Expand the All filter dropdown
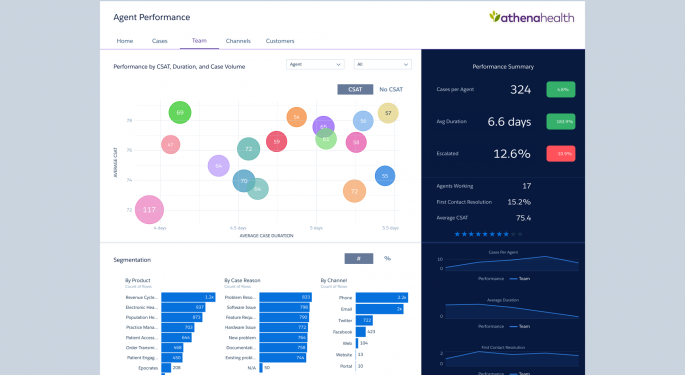Image resolution: width=685 pixels, height=375 pixels. (x=383, y=64)
